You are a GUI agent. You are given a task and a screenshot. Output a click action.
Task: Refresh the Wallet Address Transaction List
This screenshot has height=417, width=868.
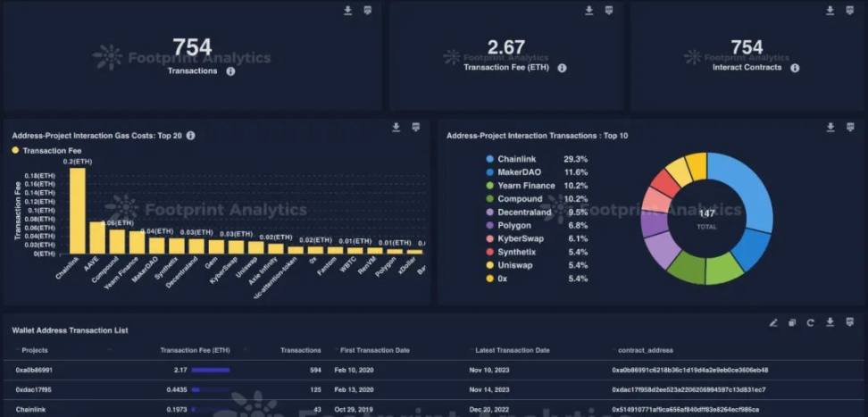tap(811, 322)
